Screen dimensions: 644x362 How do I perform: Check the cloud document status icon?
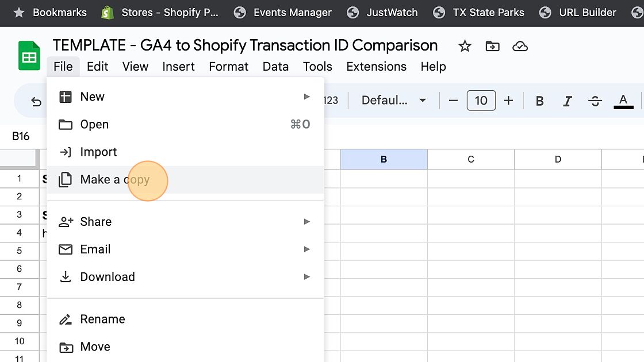[520, 47]
